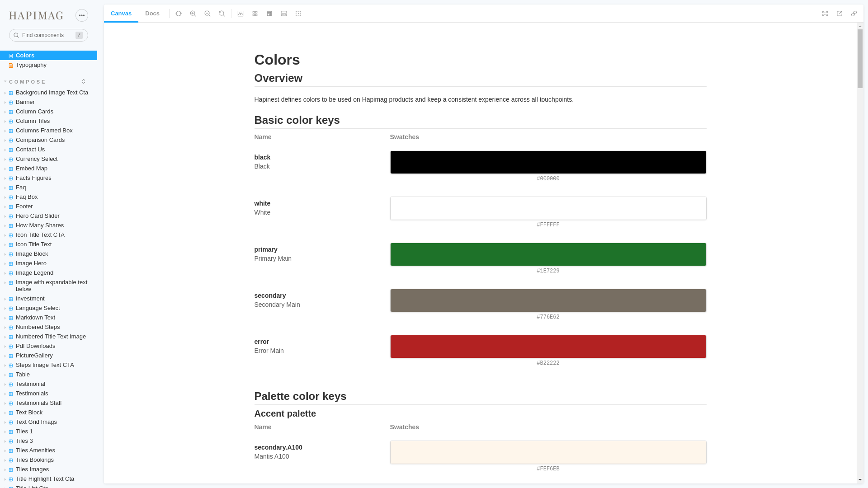Image resolution: width=868 pixels, height=488 pixels.
Task: Click the reset zoom icon
Action: [222, 14]
